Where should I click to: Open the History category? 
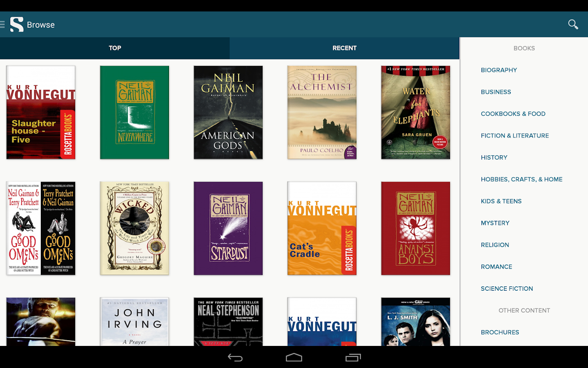494,157
